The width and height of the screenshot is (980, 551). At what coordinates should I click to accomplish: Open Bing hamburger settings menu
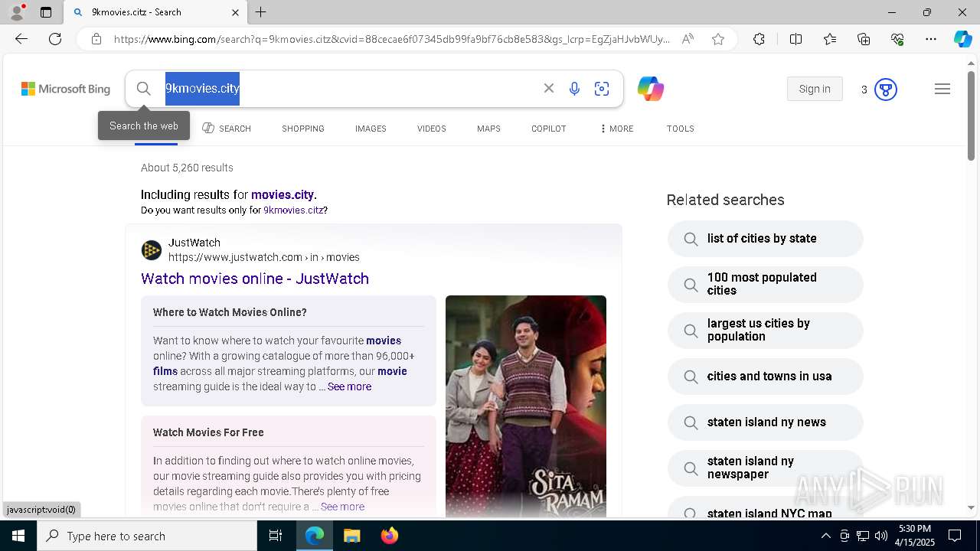pyautogui.click(x=942, y=90)
